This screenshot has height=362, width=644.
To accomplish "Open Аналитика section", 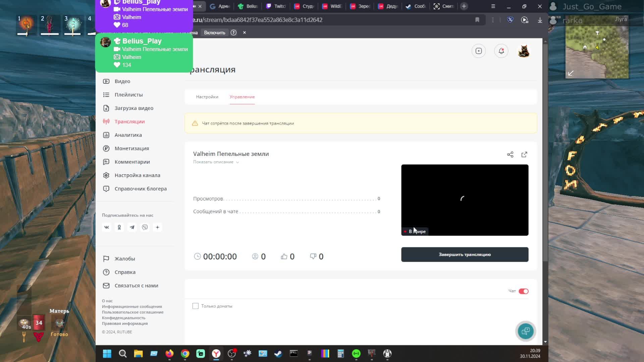I will pyautogui.click(x=122, y=135).
